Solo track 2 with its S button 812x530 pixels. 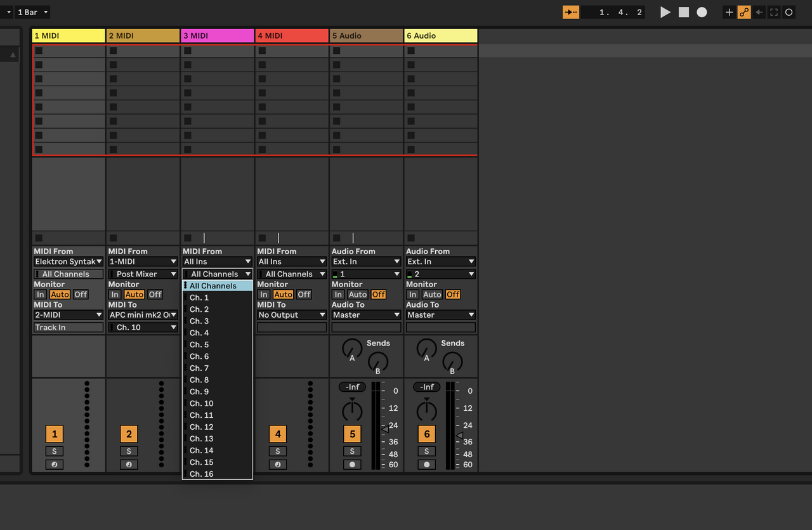[129, 451]
